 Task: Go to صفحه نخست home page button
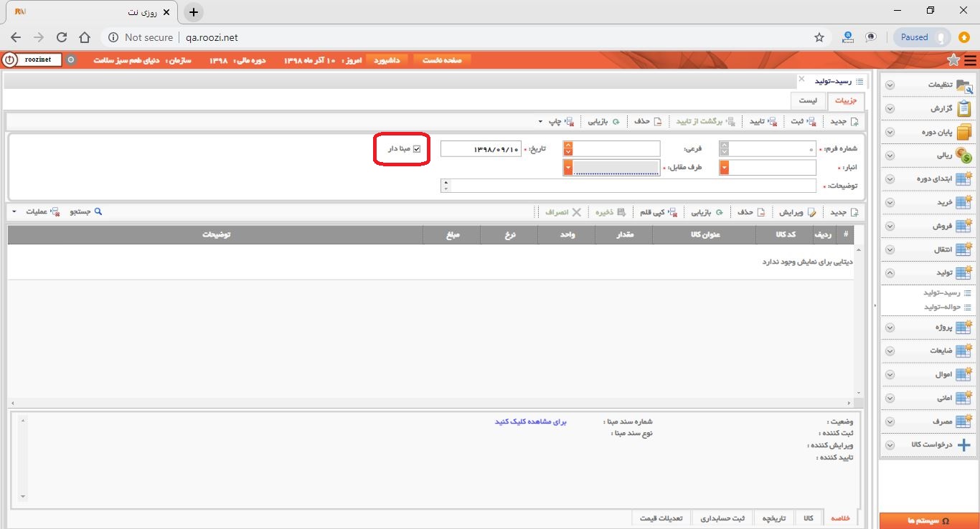point(442,60)
